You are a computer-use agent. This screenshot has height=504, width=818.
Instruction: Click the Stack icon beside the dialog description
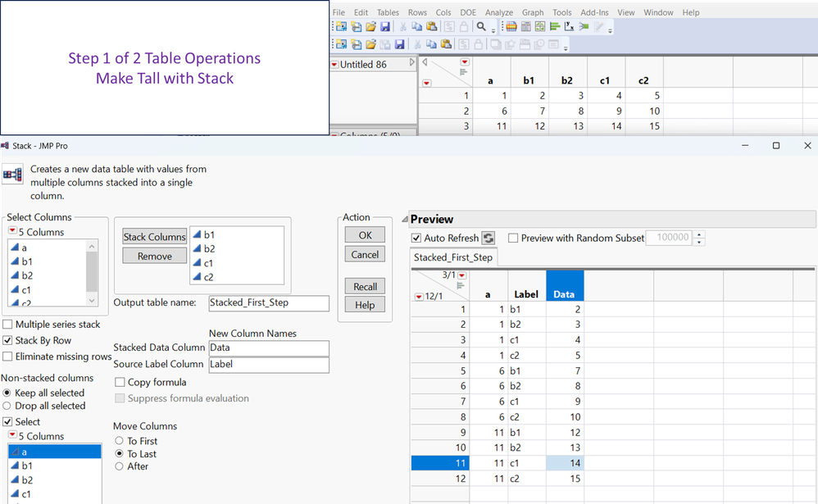(x=12, y=175)
